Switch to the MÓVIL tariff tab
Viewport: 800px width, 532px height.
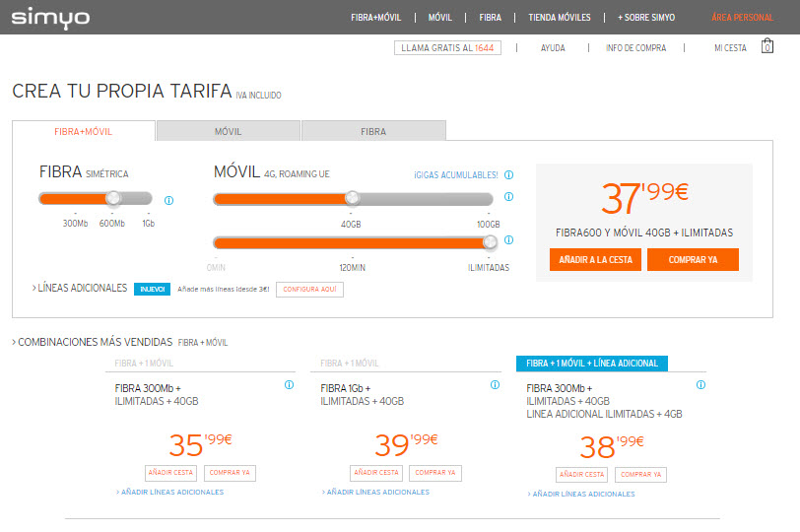[x=228, y=131]
